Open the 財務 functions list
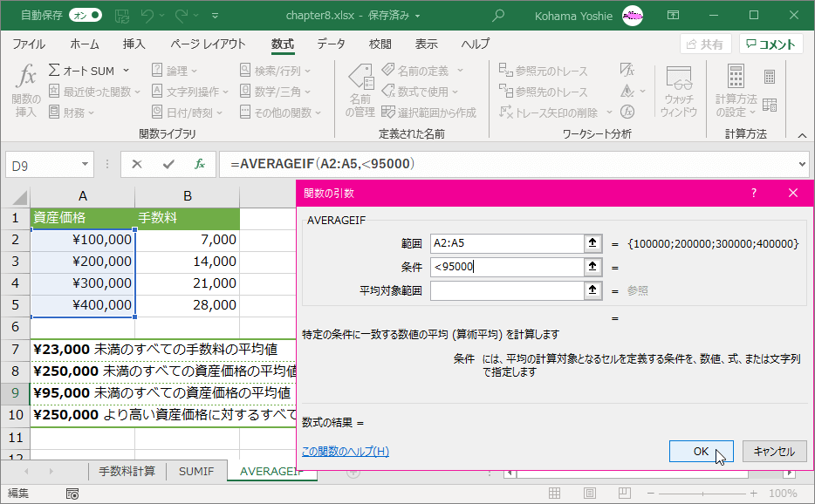 (72, 112)
